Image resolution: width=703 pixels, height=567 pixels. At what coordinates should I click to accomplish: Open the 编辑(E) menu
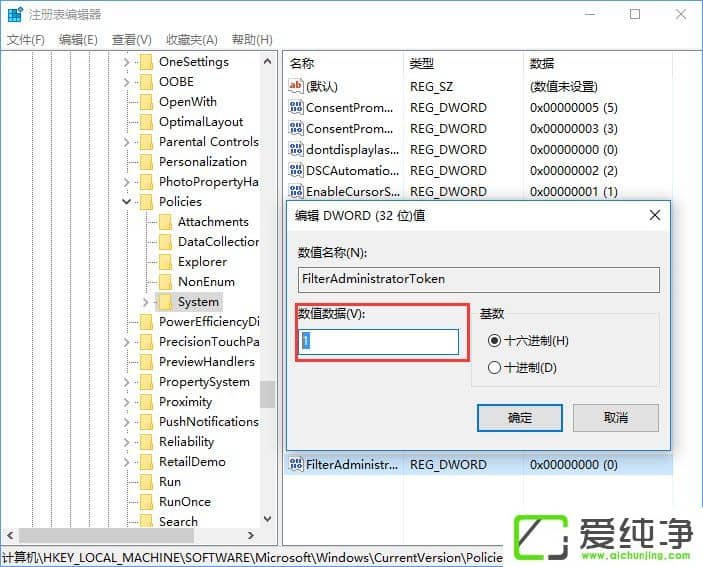pos(78,40)
